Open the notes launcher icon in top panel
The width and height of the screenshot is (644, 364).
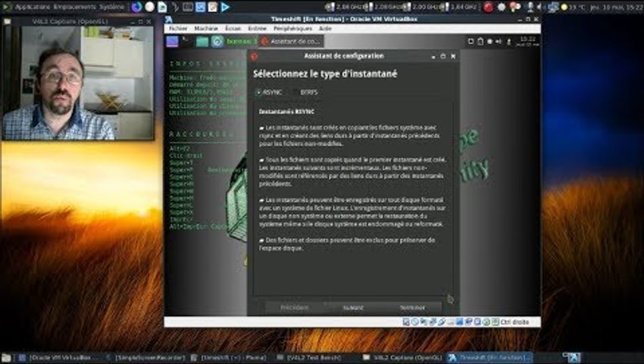(212, 7)
